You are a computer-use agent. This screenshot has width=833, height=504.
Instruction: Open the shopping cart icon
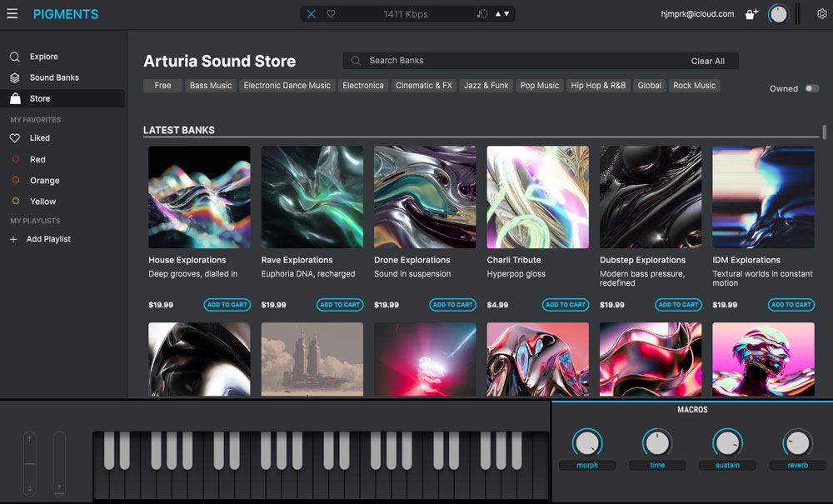point(751,14)
